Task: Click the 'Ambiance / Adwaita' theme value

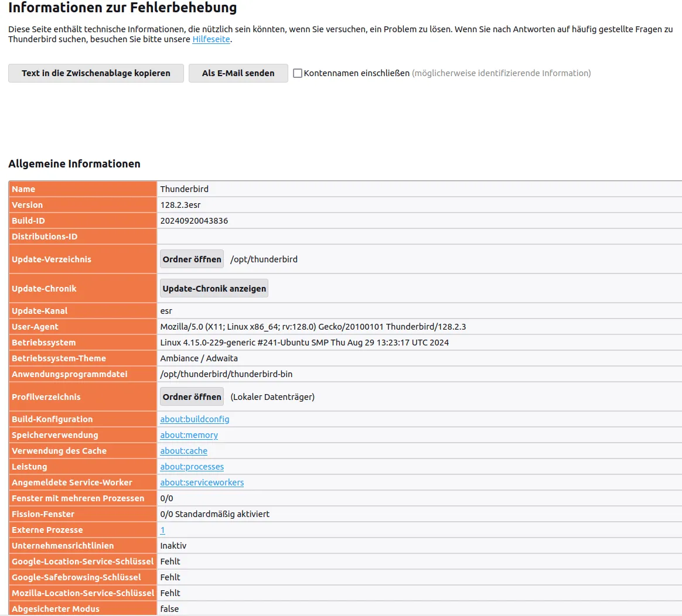Action: coord(199,358)
